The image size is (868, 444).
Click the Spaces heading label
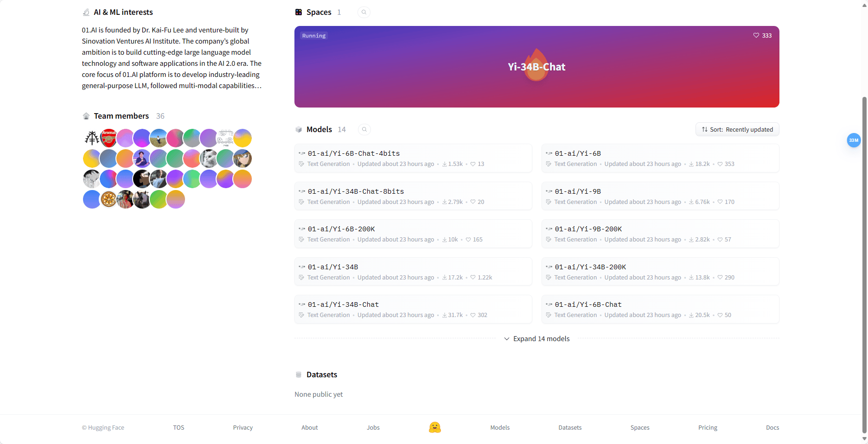click(x=319, y=12)
